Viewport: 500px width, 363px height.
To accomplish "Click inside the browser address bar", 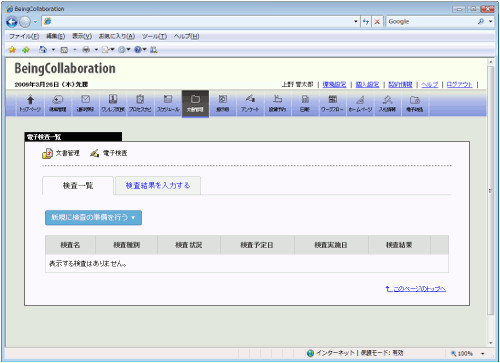I will click(x=200, y=22).
